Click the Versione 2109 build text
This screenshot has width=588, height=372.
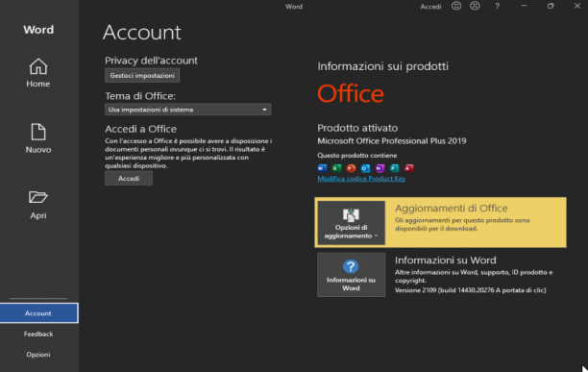click(x=470, y=290)
